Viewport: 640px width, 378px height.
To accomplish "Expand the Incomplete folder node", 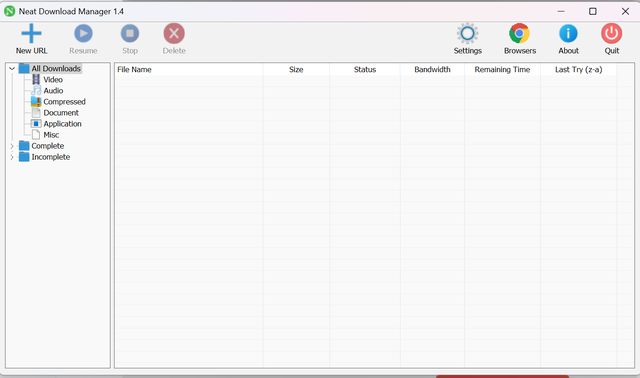I will click(12, 157).
